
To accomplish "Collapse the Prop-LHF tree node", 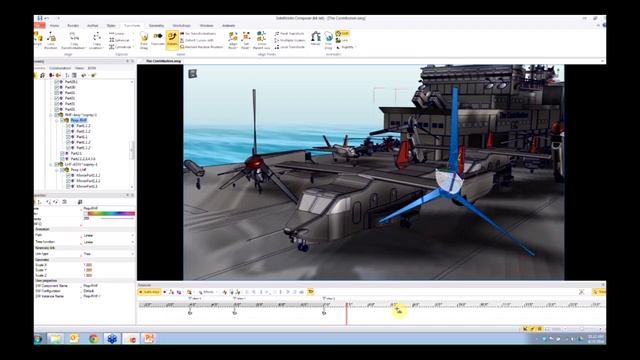I will 57,170.
